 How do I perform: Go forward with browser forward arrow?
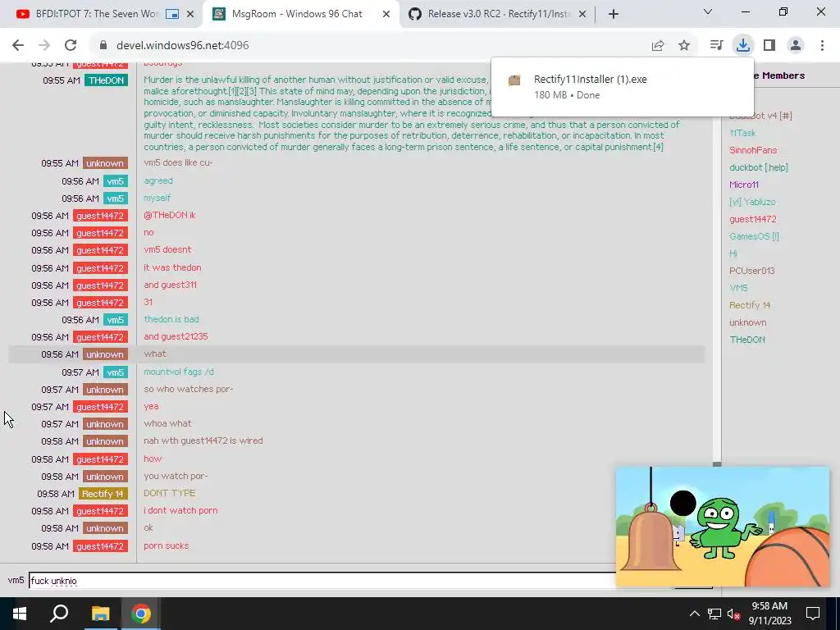coord(44,46)
